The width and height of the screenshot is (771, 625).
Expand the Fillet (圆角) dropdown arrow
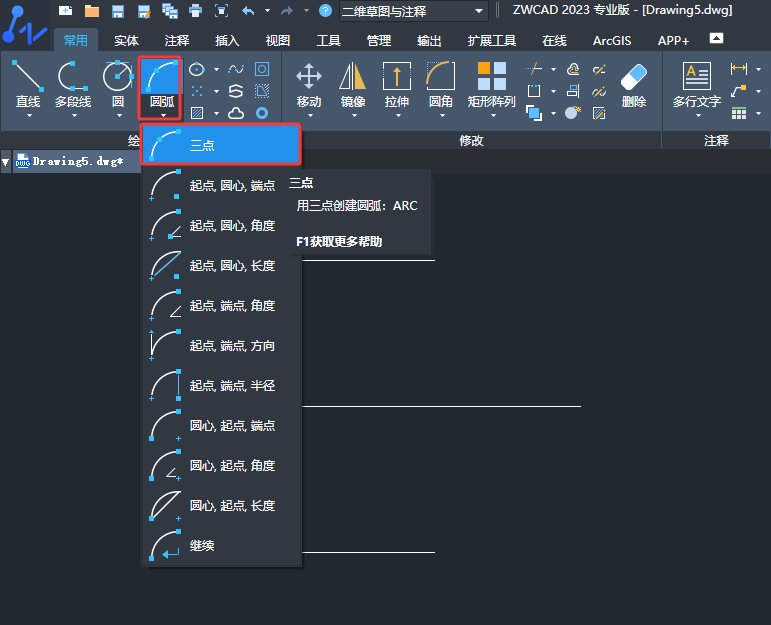click(442, 116)
